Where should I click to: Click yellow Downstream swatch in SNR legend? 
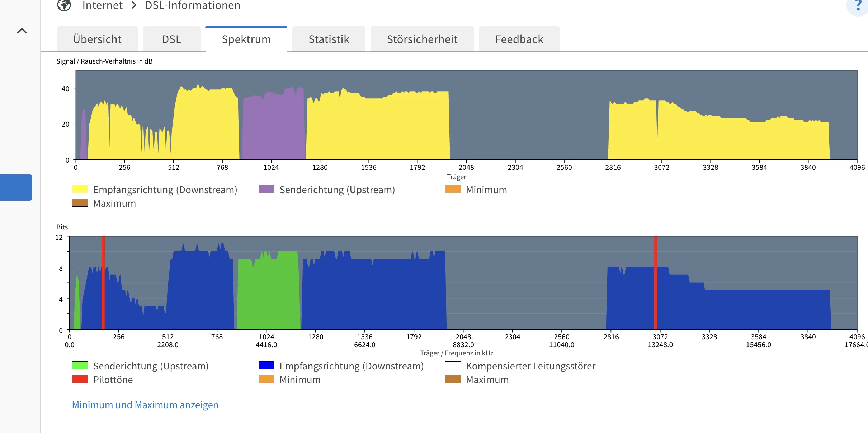[x=80, y=189]
